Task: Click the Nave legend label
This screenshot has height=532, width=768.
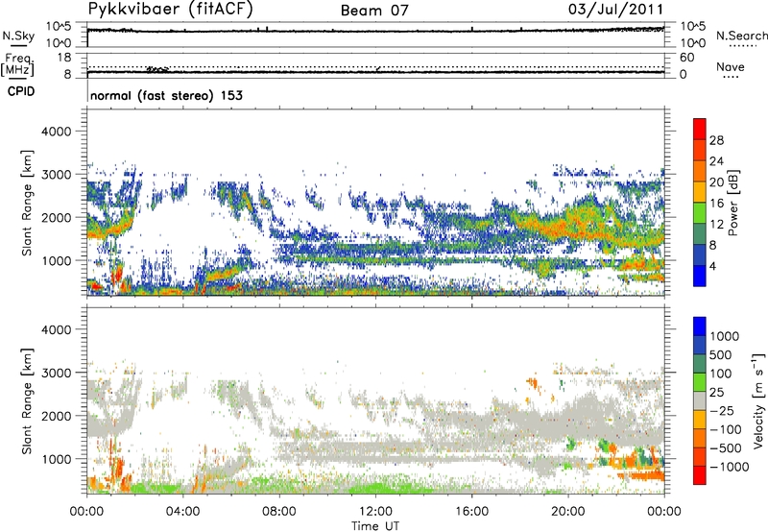Action: coord(731,66)
